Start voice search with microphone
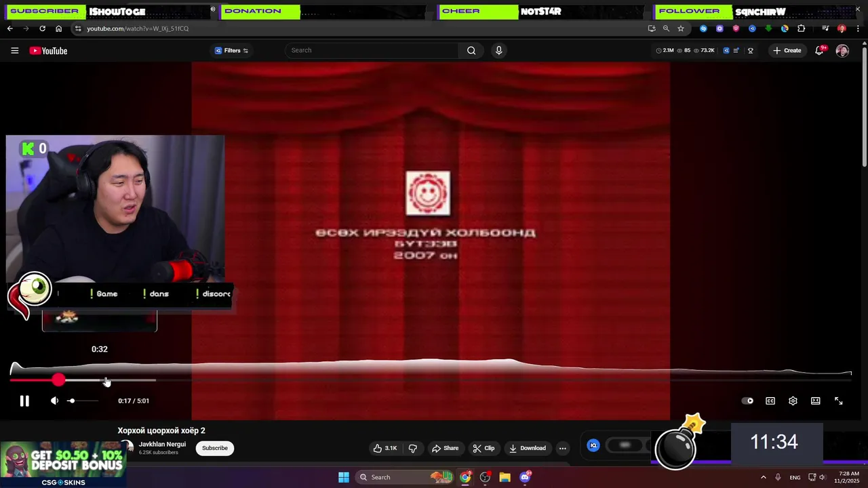Image resolution: width=868 pixels, height=488 pixels. coord(498,50)
